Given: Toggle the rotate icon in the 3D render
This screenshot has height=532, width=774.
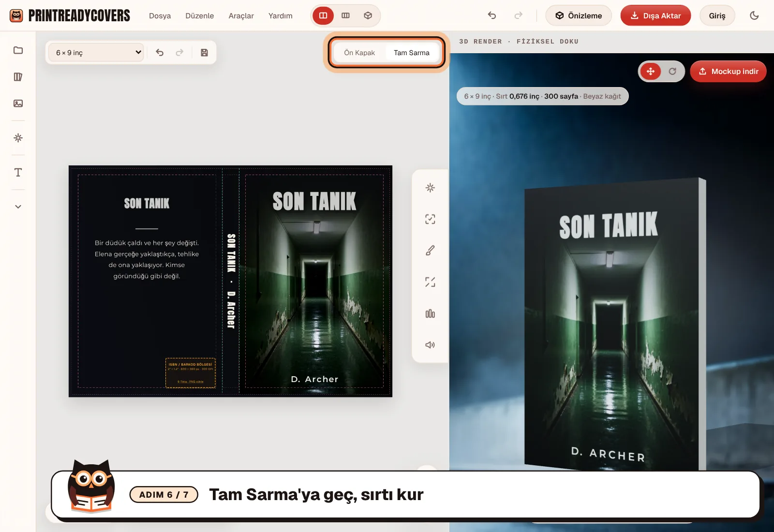Looking at the screenshot, I should point(672,71).
